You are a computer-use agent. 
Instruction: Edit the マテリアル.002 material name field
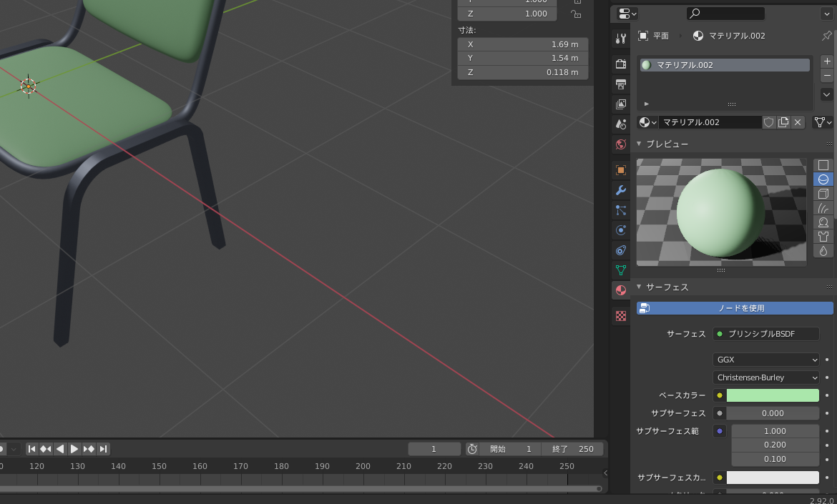coord(710,122)
